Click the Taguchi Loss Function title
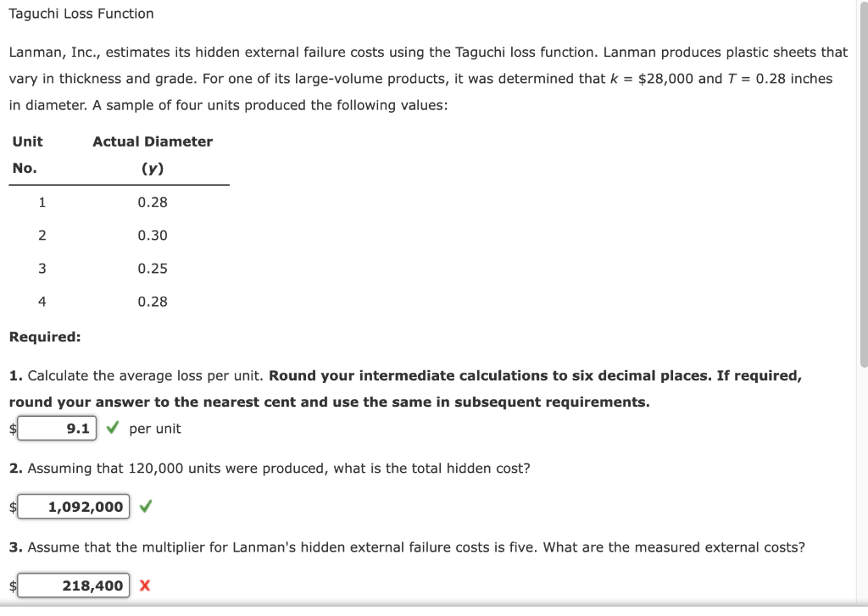The width and height of the screenshot is (868, 616). (x=81, y=14)
